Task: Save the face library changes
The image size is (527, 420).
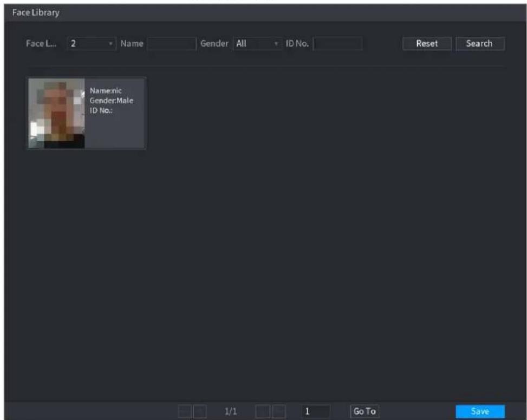Action: pyautogui.click(x=480, y=411)
